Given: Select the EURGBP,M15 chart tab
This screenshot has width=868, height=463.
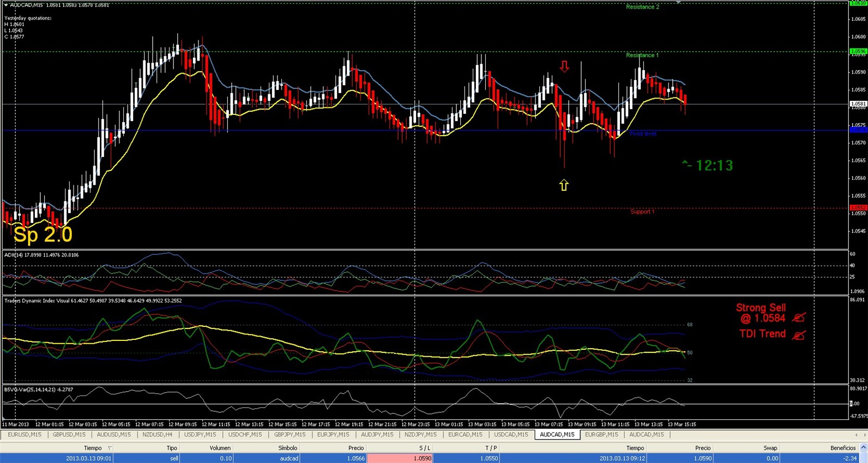Looking at the screenshot, I should (x=601, y=435).
